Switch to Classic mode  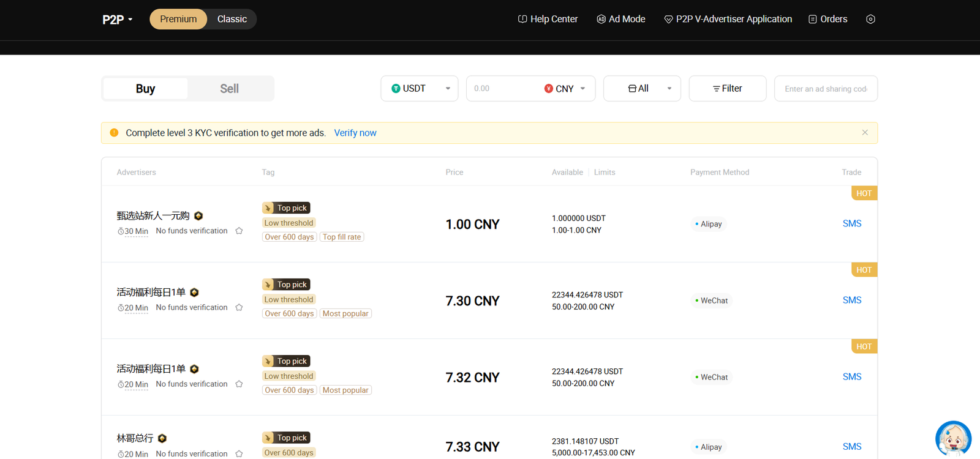pos(232,19)
